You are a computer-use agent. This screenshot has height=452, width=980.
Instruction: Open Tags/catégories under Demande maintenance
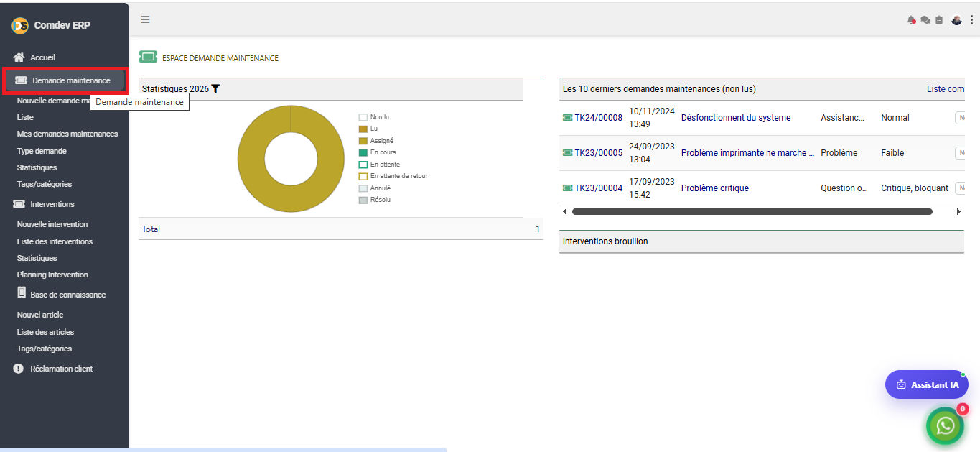tap(45, 184)
